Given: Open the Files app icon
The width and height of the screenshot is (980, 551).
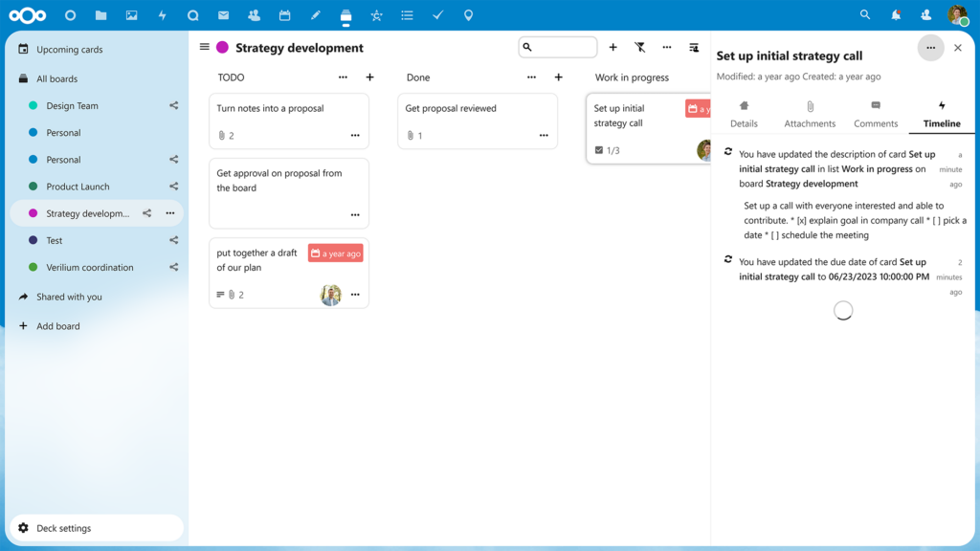Looking at the screenshot, I should pos(100,15).
